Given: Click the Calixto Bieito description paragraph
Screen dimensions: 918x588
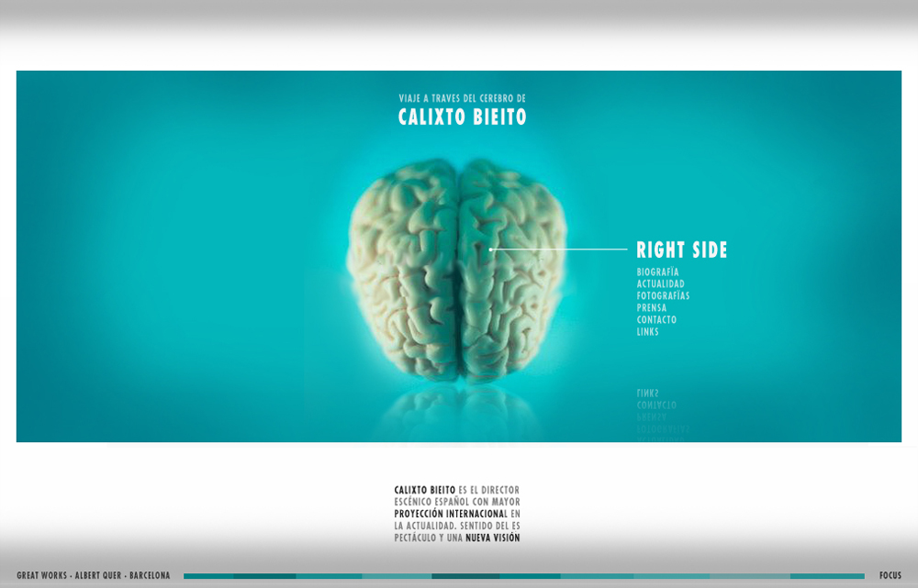Looking at the screenshot, I should [457, 514].
